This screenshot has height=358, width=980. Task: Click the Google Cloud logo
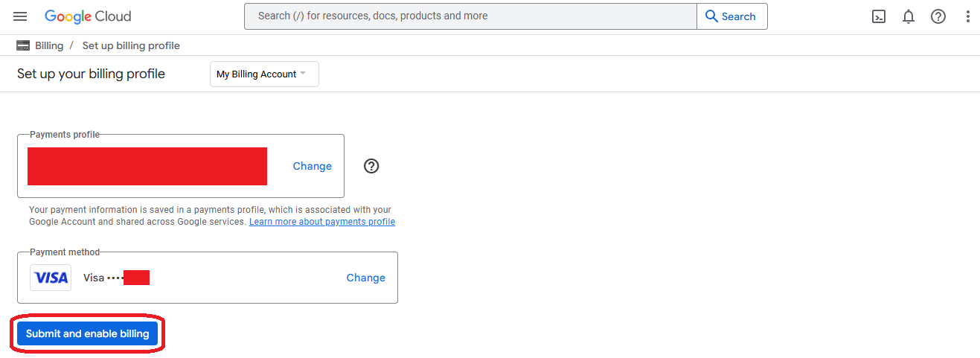click(88, 16)
